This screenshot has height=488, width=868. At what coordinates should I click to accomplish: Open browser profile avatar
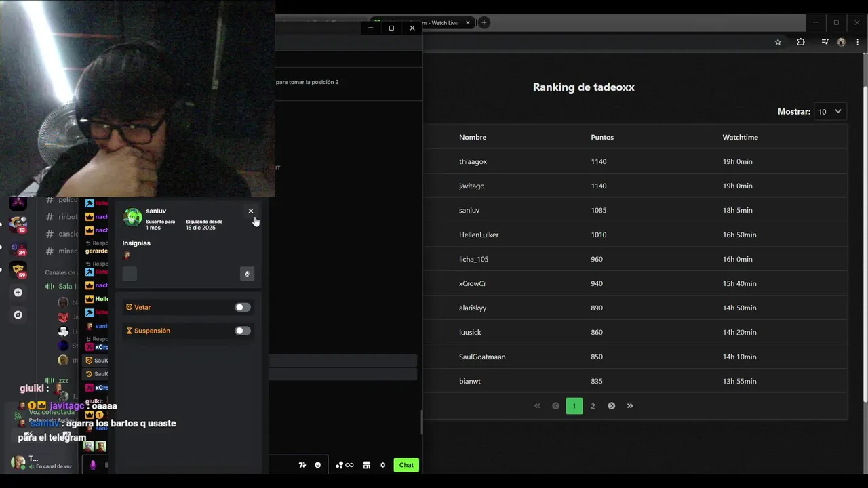[842, 42]
